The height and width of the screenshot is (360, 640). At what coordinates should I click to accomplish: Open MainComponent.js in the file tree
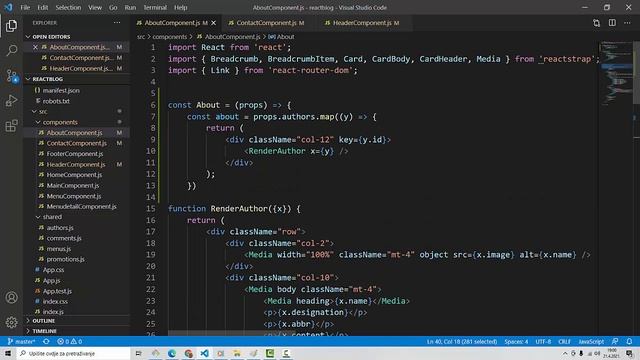pyautogui.click(x=73, y=185)
